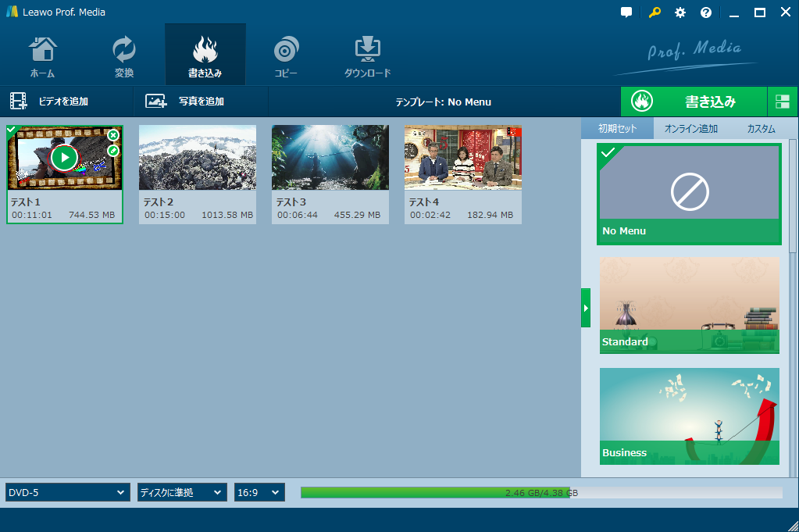Remove テスト1 with the X icon

tap(113, 135)
